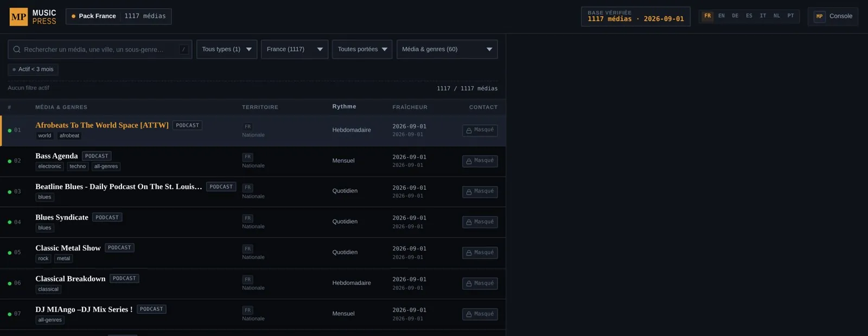The width and height of the screenshot is (868, 336).
Task: Sort by MÉDIA & GENRES column header
Action: pos(61,107)
